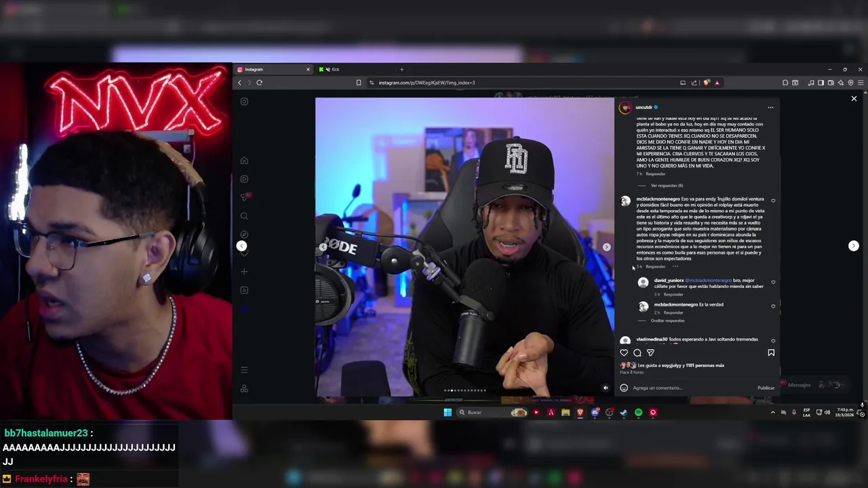This screenshot has height=488, width=868.
Task: Click the Brave Shields icon
Action: coord(707,83)
